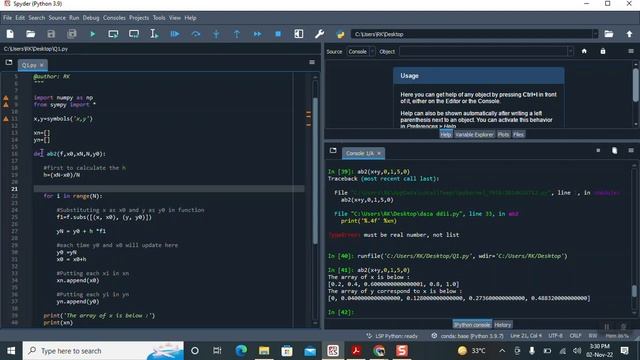Open the Debug menu
This screenshot has height=360, width=640.
click(91, 18)
